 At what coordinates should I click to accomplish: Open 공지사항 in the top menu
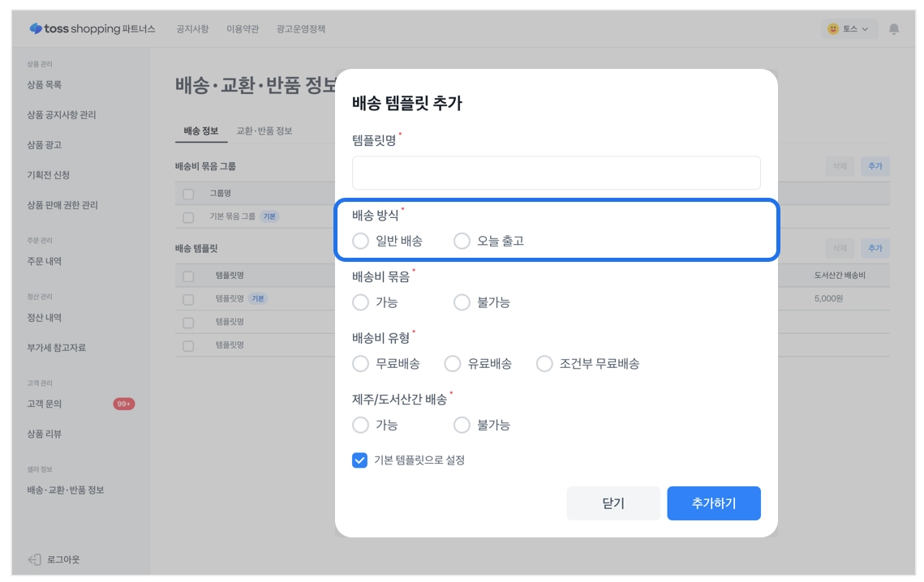pyautogui.click(x=192, y=29)
